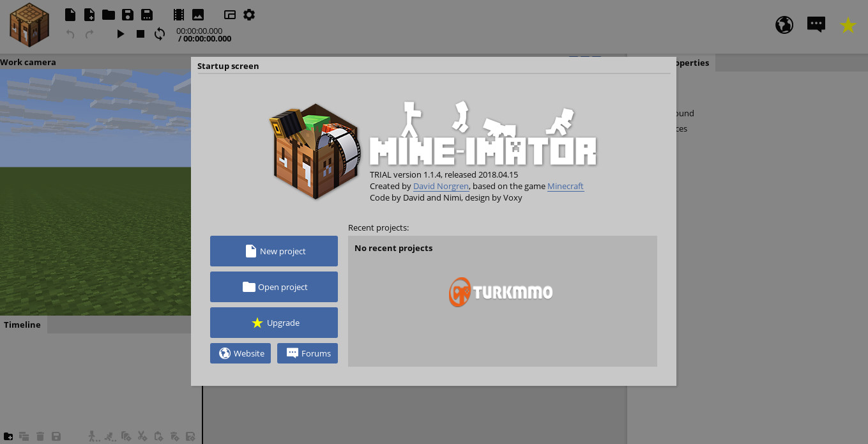Start a New project from the startup screen

click(274, 251)
